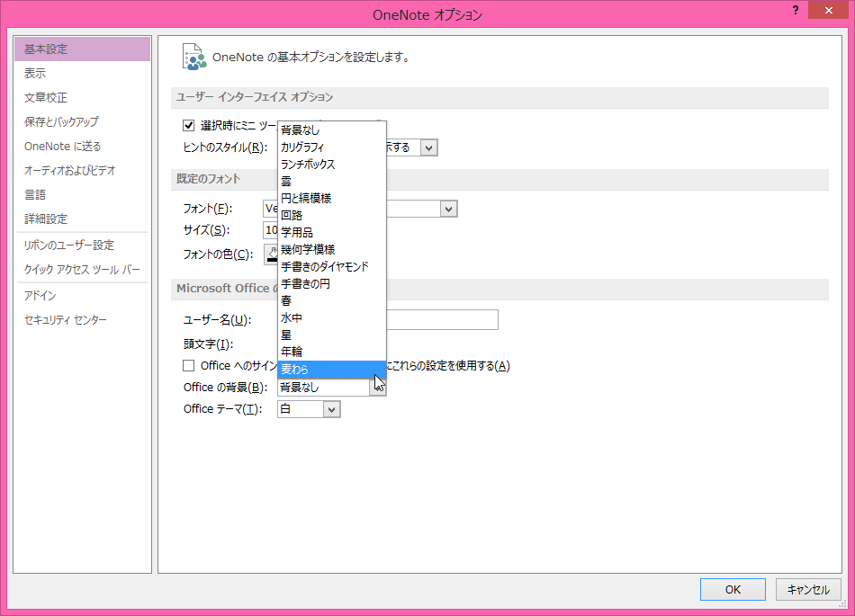Click the font size box
The image size is (855, 616).
click(x=271, y=230)
